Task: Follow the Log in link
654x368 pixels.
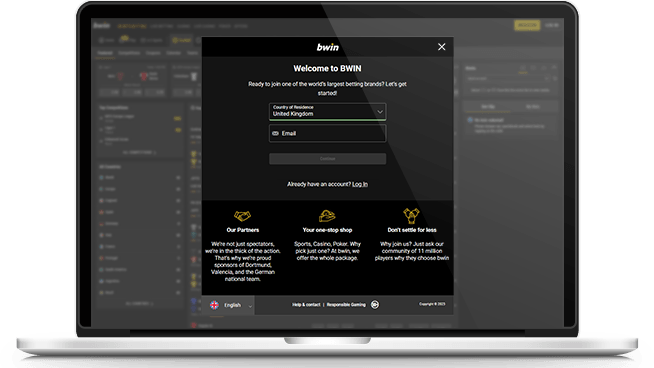Action: tap(360, 184)
